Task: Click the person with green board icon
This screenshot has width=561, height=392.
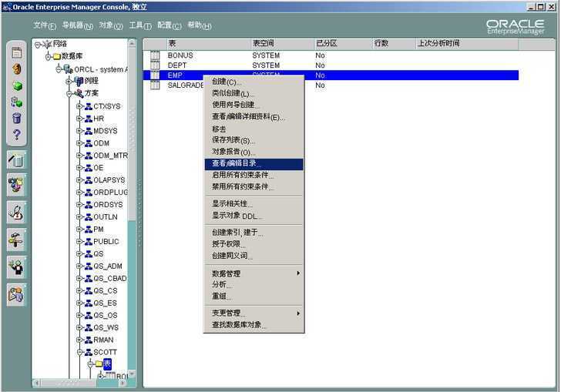Action: coord(16,266)
